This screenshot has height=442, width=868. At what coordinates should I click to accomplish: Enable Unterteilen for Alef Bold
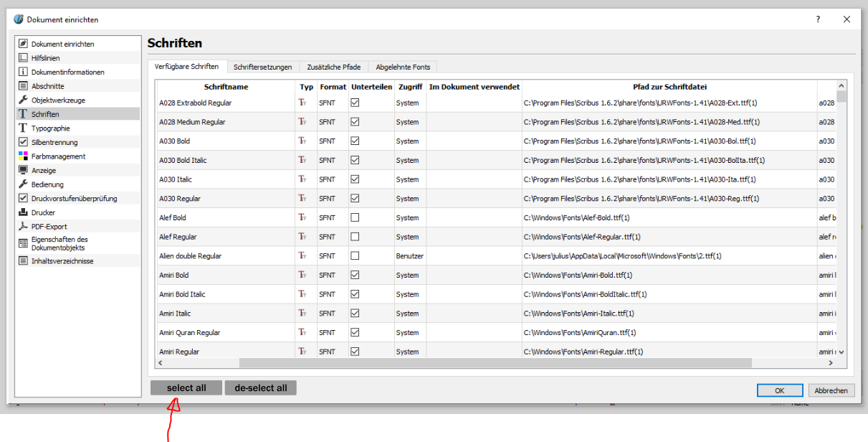click(x=355, y=217)
